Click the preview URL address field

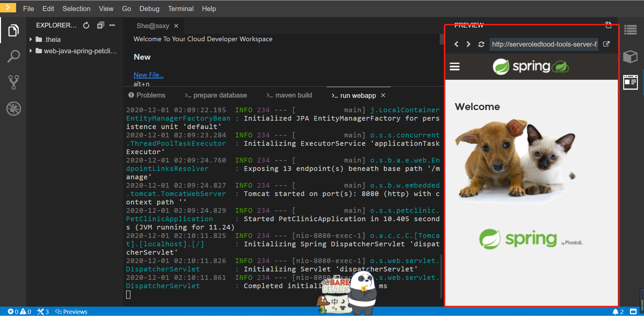(544, 44)
